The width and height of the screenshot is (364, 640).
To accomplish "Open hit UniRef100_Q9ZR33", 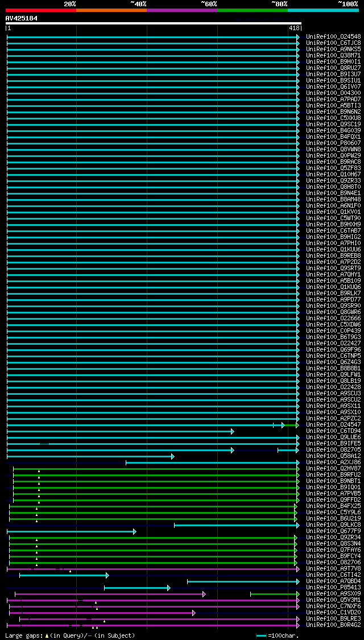I will click(333, 180).
